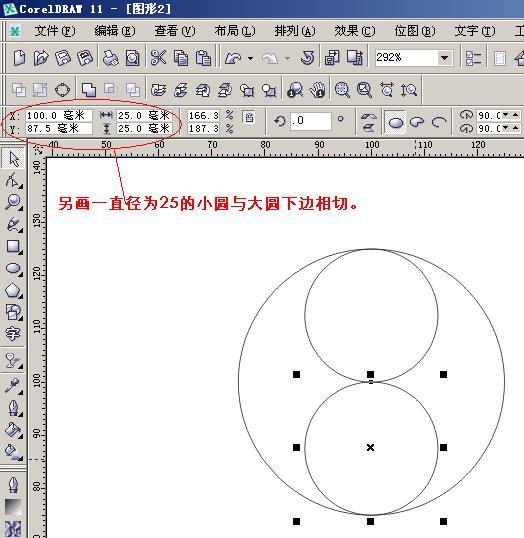Switch shape to Pie mode
524x538 pixels.
click(x=417, y=122)
